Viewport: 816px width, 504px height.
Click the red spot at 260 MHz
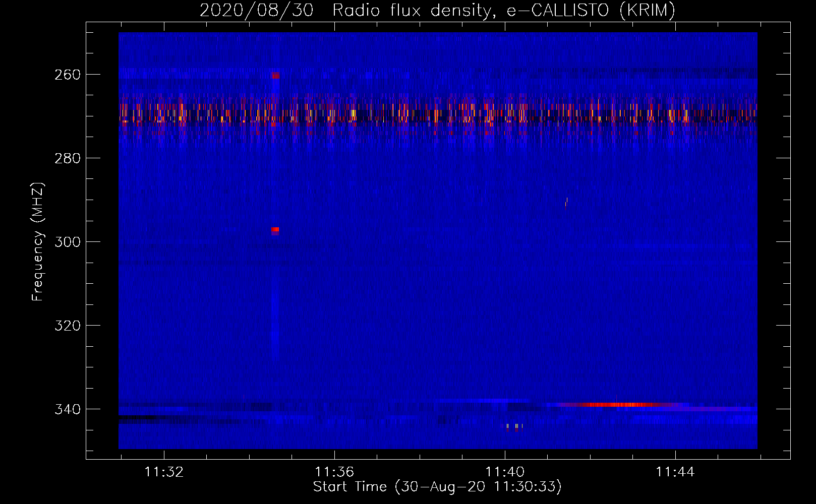[275, 76]
